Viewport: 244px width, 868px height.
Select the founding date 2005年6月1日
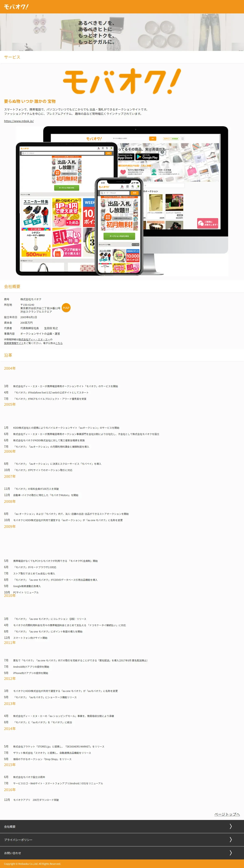point(29,317)
